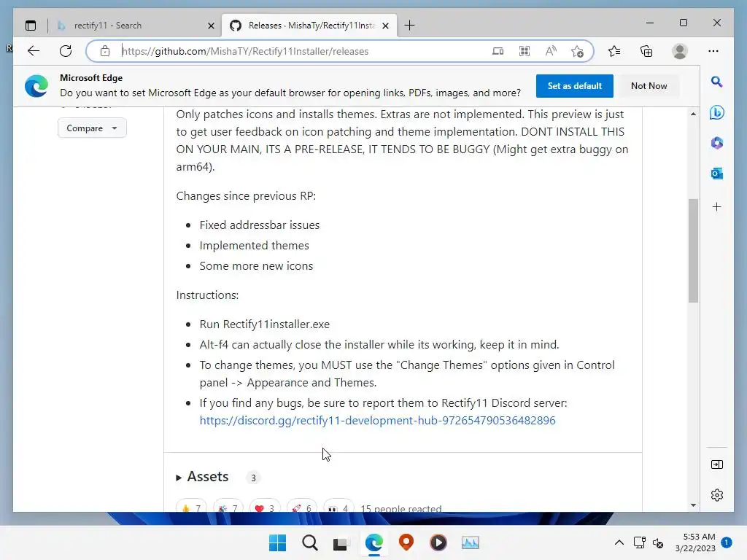Screen dimensions: 747x560
Task: Open a new tab with the plus button
Action: [x=409, y=26]
